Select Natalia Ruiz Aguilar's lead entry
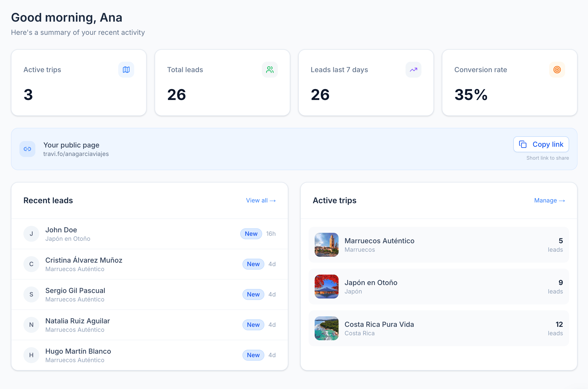This screenshot has height=389, width=588. pyautogui.click(x=149, y=325)
